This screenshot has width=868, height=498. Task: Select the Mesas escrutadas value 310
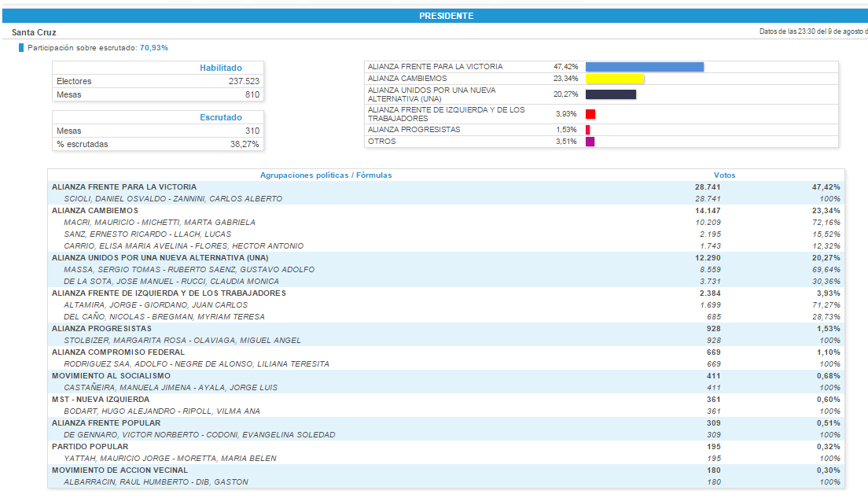(252, 131)
